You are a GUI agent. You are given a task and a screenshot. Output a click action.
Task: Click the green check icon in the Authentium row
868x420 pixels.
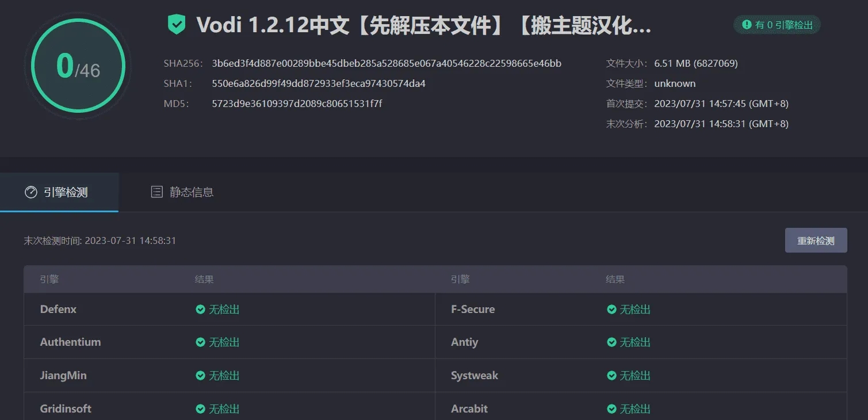pos(200,342)
